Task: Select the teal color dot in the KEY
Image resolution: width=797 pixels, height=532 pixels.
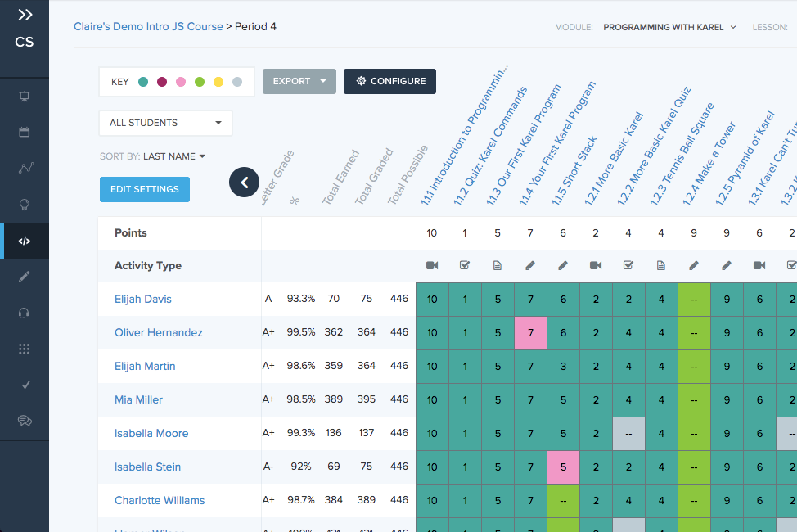Action: pos(143,81)
